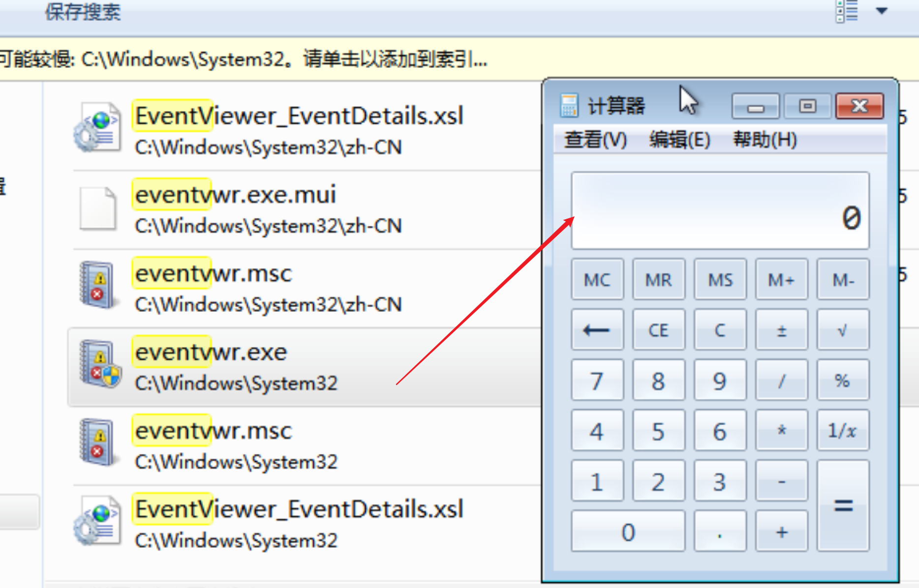Click digit 0 on the calculator

[628, 531]
